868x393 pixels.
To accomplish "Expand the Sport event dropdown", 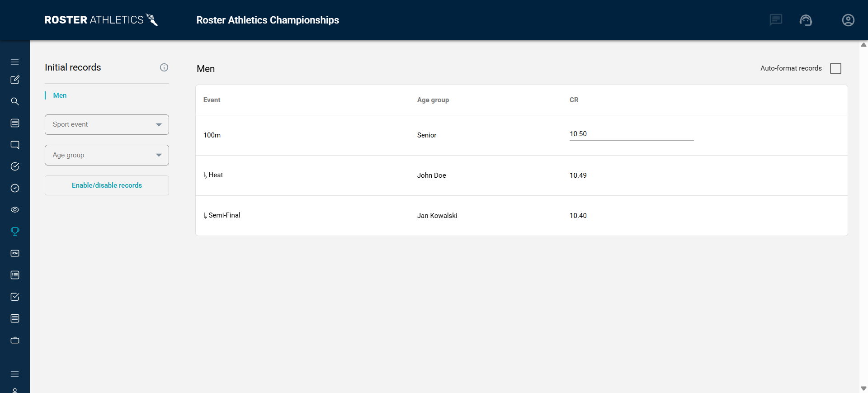I will 107,124.
